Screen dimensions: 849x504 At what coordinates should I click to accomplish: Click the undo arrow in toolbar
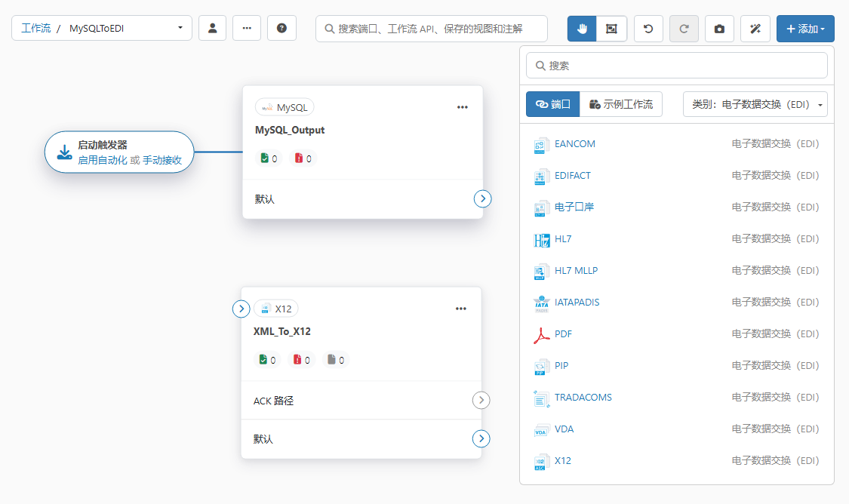pos(648,29)
